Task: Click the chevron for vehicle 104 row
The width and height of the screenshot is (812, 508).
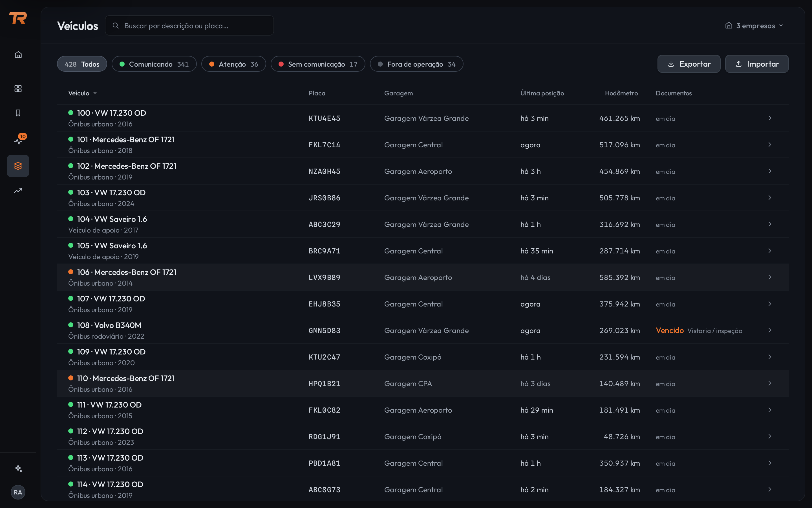Action: 770,224
